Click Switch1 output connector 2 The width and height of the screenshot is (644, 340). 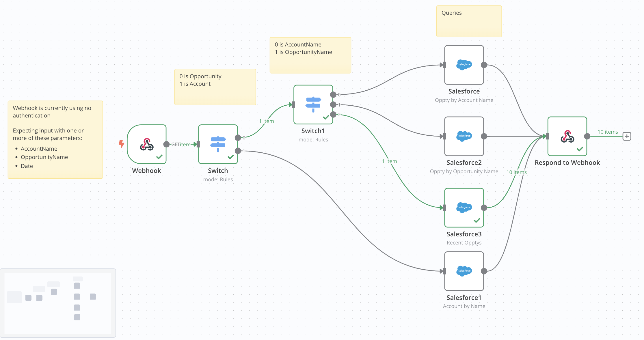point(333,115)
